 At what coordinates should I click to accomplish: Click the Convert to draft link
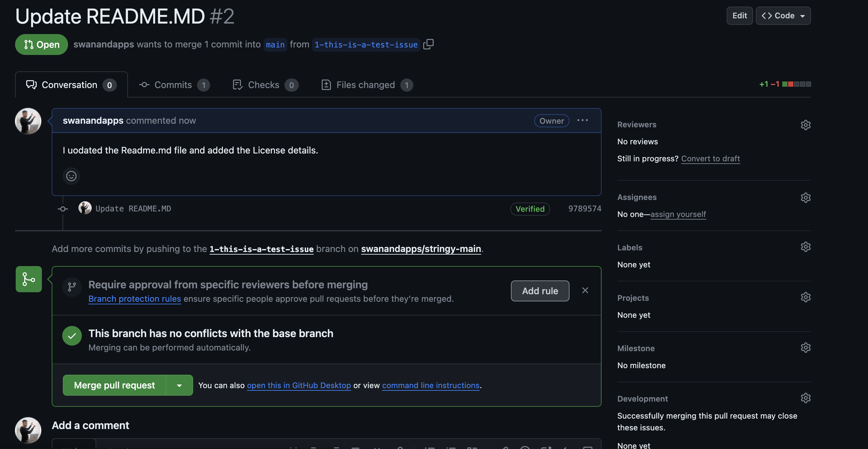point(710,159)
